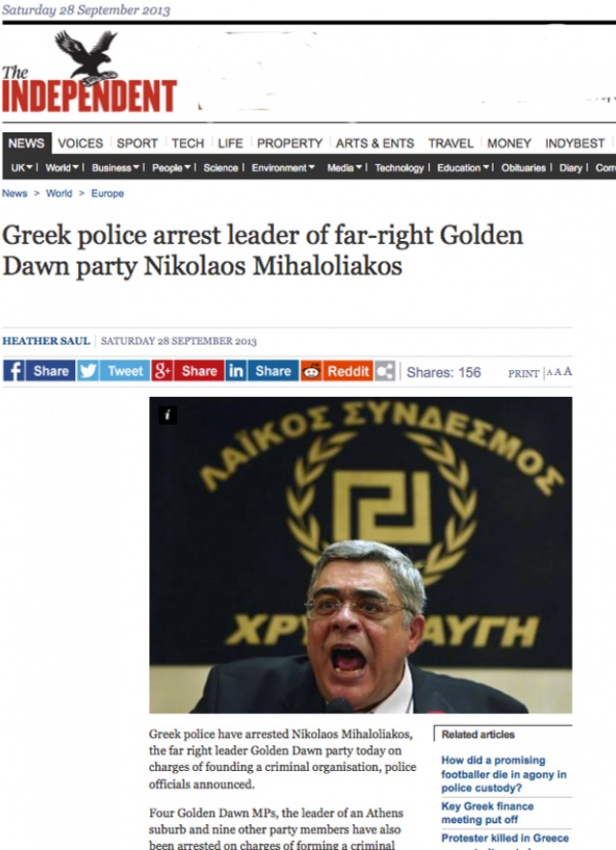Select the largest A text size
The height and width of the screenshot is (850, 616).
point(567,371)
